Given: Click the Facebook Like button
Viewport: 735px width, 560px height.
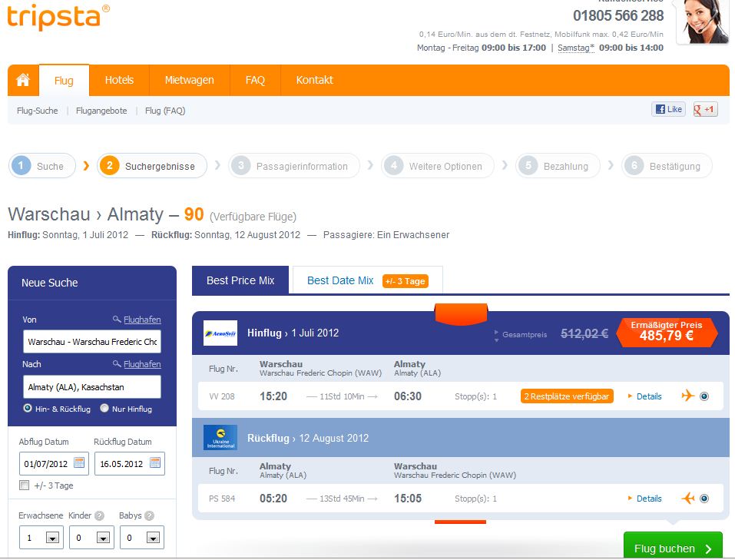Looking at the screenshot, I should [x=668, y=109].
